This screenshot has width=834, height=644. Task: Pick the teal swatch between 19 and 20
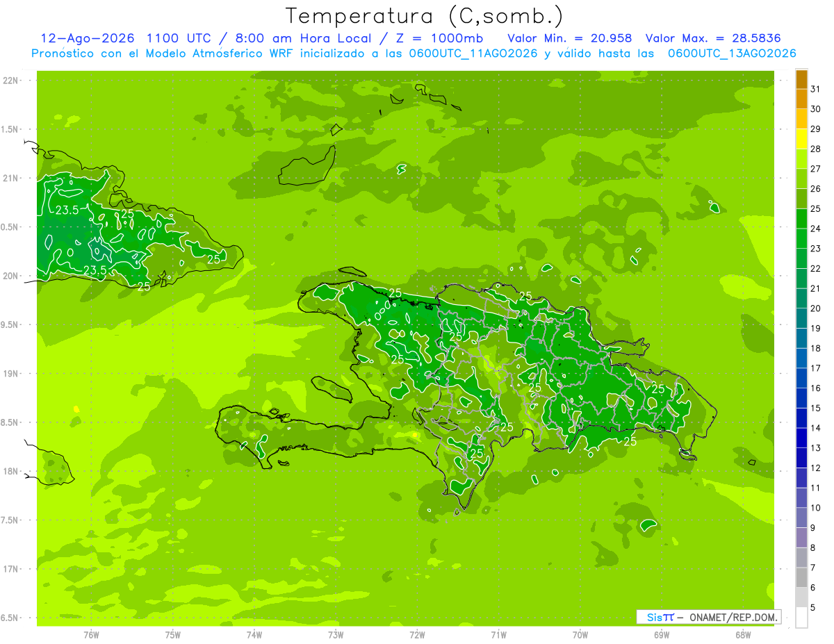pos(801,318)
